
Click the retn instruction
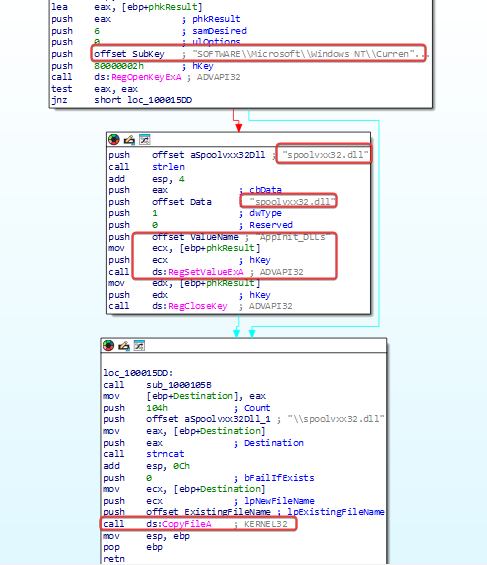[x=114, y=559]
